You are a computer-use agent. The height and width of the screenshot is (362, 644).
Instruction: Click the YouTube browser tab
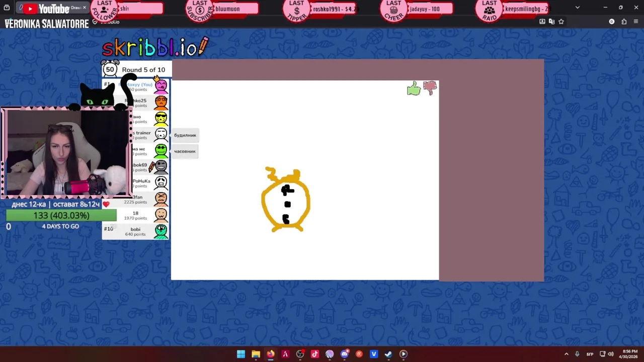[x=52, y=8]
